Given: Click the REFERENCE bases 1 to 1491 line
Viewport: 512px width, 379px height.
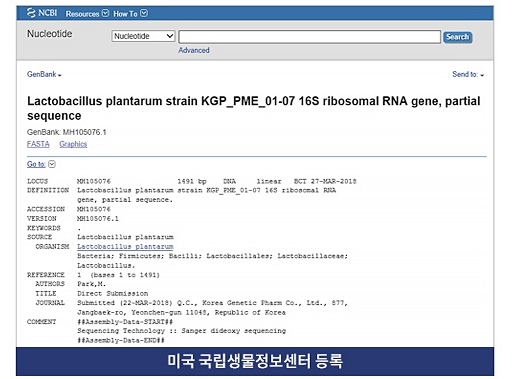Looking at the screenshot, I should pyautogui.click(x=119, y=275).
